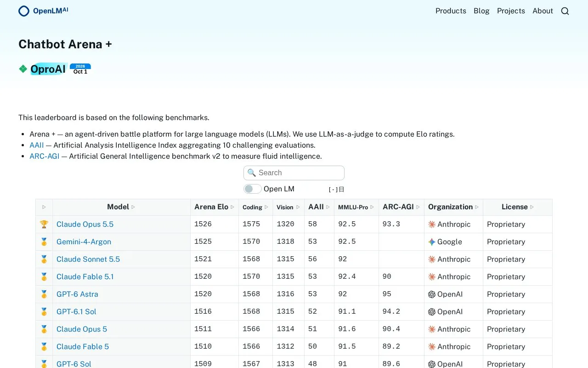Toggle the Open LM switch
Image resolution: width=588 pixels, height=368 pixels.
[x=253, y=189]
